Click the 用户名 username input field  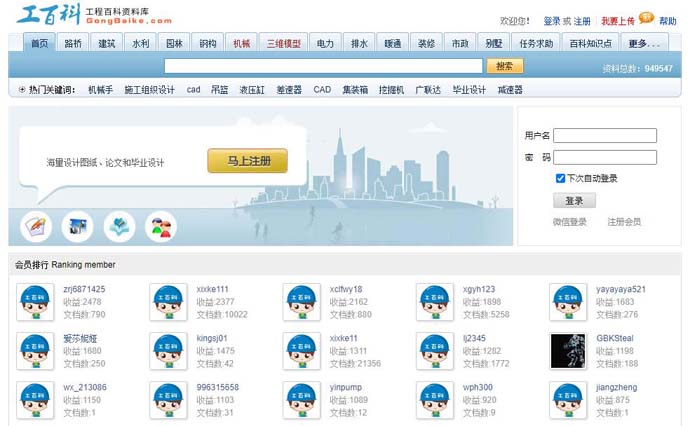(605, 136)
